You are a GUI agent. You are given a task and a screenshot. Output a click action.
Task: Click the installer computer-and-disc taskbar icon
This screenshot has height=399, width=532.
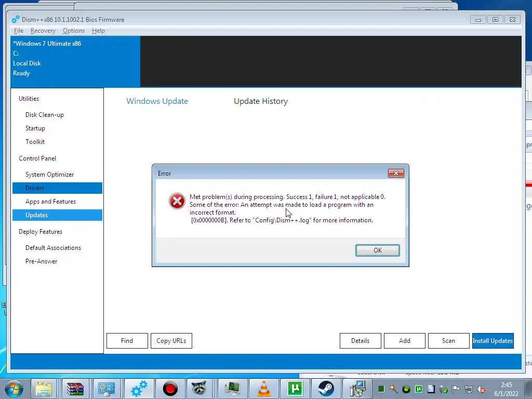pyautogui.click(x=357, y=389)
